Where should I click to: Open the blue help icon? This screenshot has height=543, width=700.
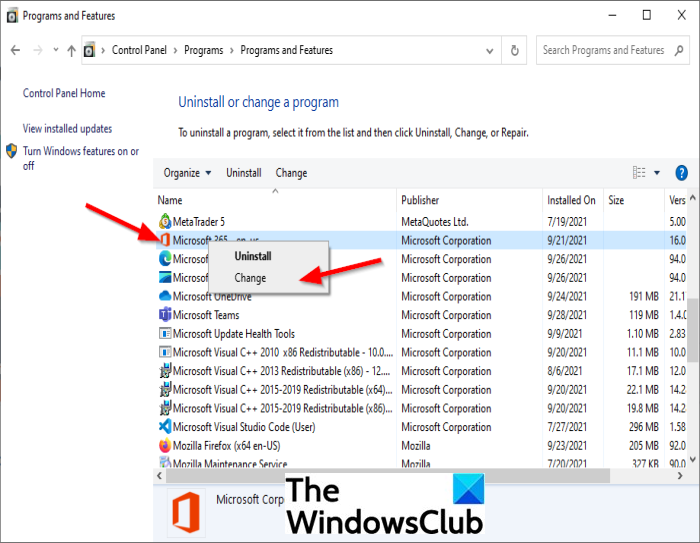(681, 173)
